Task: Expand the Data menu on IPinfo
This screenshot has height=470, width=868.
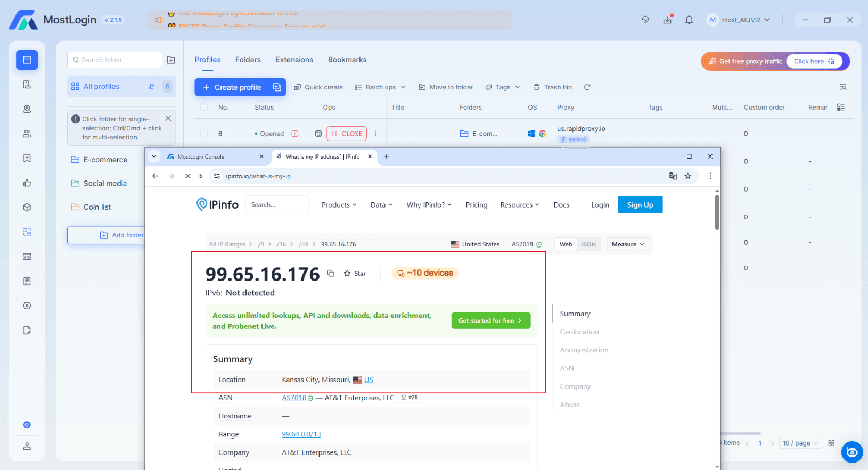Action: (x=382, y=205)
